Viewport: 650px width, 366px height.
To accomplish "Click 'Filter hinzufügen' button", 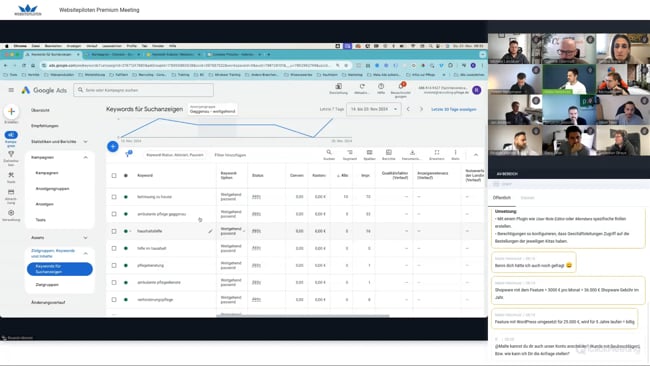I will [x=230, y=155].
